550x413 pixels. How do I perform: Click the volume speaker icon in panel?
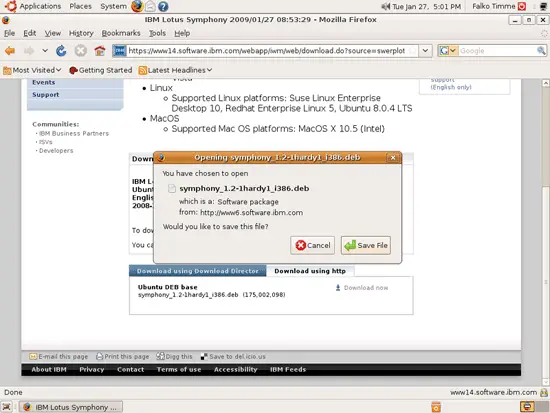(385, 6)
